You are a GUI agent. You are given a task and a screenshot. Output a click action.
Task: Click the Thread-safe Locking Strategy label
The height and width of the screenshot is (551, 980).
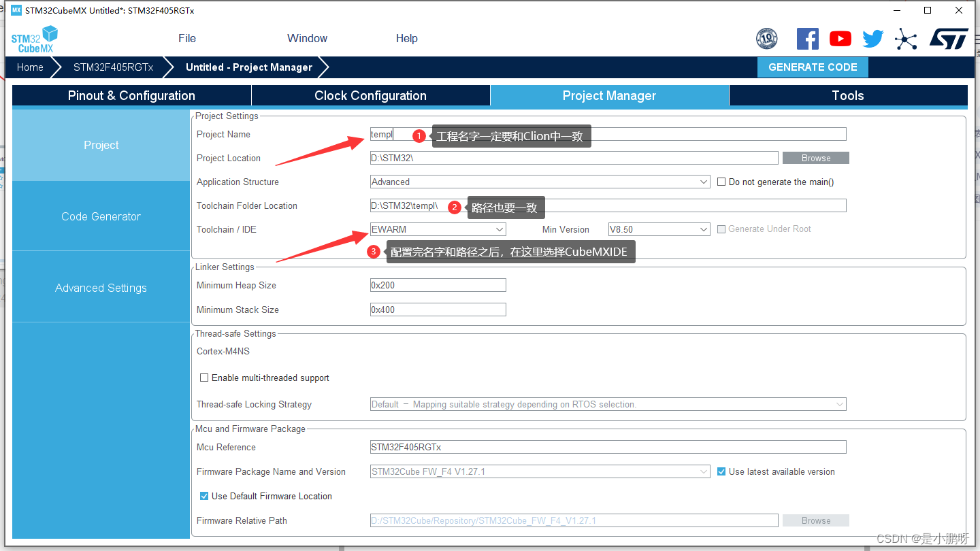pyautogui.click(x=254, y=404)
